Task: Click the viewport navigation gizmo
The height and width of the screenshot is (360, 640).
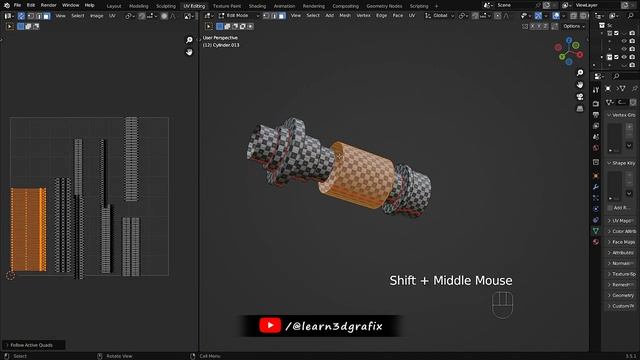Action: [x=569, y=51]
